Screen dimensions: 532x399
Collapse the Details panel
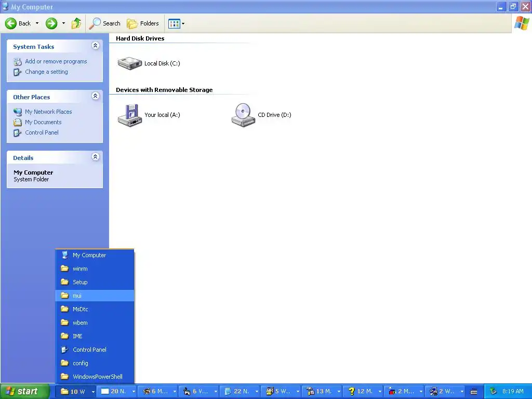pyautogui.click(x=96, y=157)
